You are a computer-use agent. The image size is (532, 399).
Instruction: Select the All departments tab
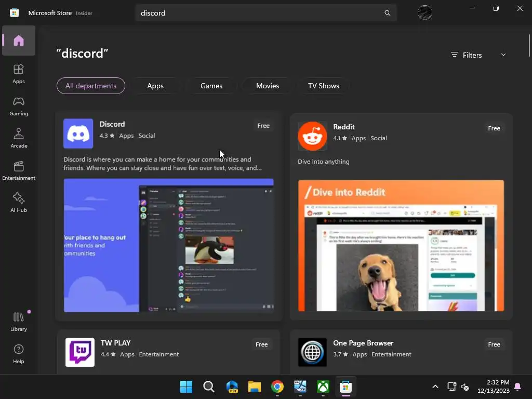(91, 86)
